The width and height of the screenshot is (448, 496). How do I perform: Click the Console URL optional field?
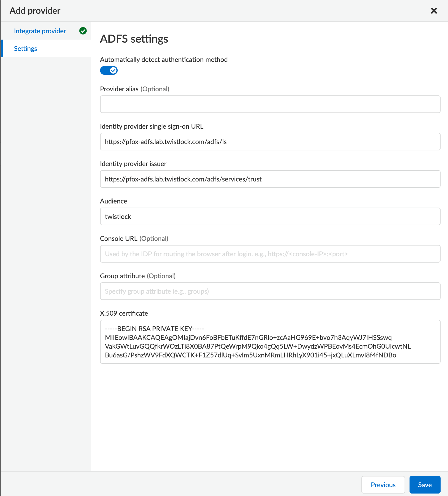270,254
